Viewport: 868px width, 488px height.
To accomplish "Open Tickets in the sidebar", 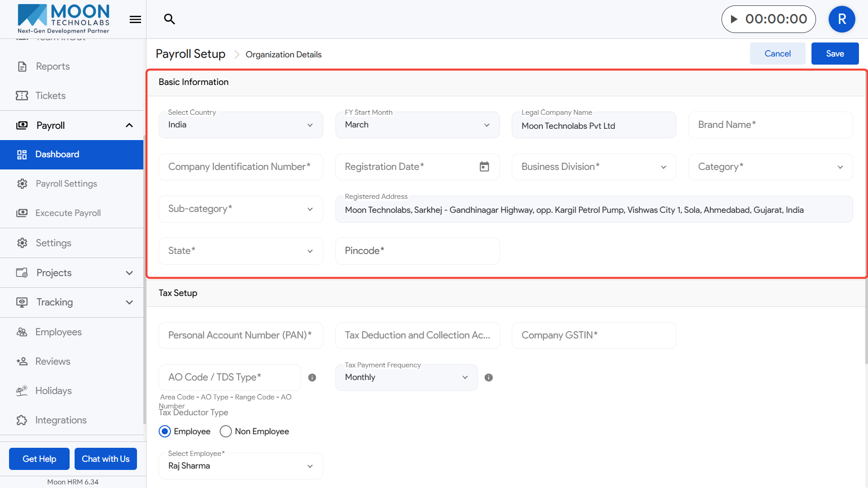I will 50,96.
